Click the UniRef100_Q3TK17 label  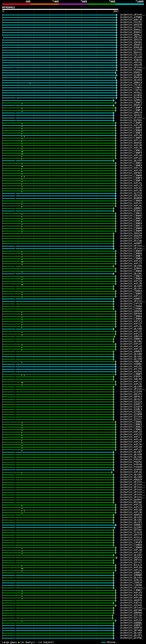(131, 419)
